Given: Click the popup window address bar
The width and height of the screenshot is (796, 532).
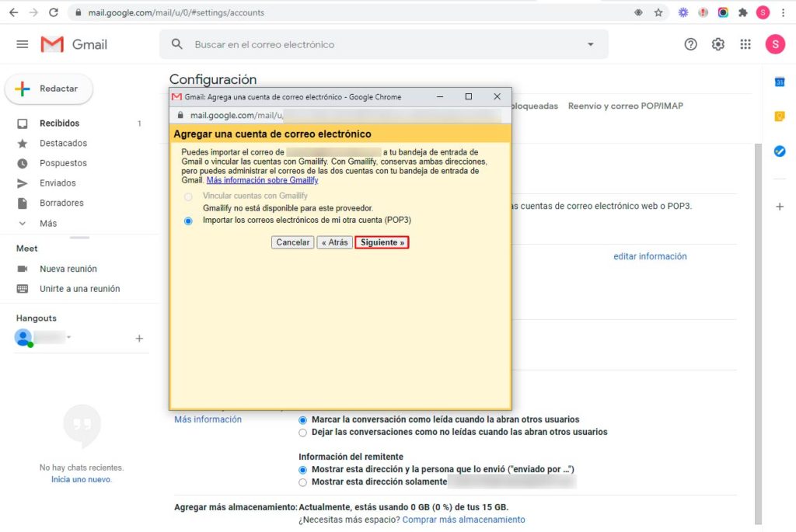Looking at the screenshot, I should [x=340, y=115].
